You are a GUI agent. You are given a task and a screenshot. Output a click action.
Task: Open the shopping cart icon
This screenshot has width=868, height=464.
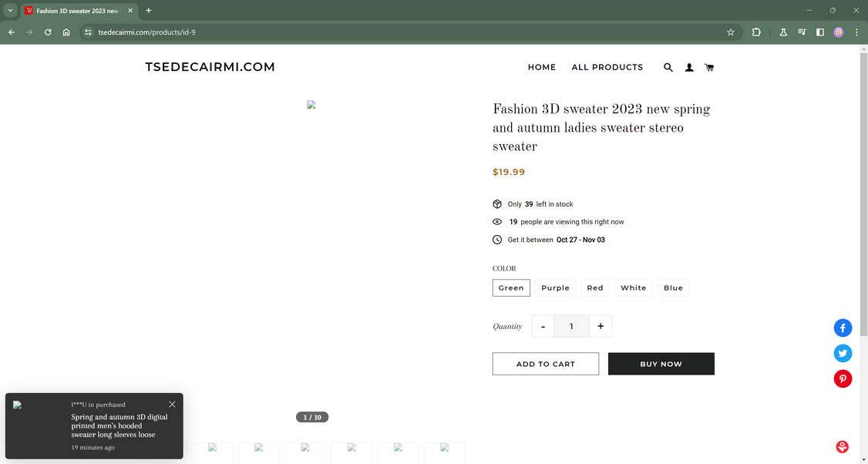(x=709, y=67)
